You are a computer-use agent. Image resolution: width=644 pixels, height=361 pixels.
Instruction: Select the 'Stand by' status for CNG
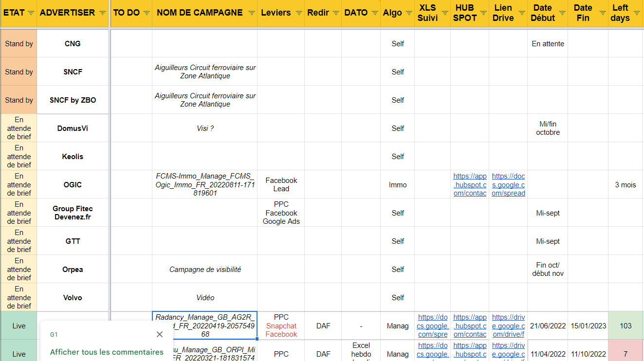[19, 43]
